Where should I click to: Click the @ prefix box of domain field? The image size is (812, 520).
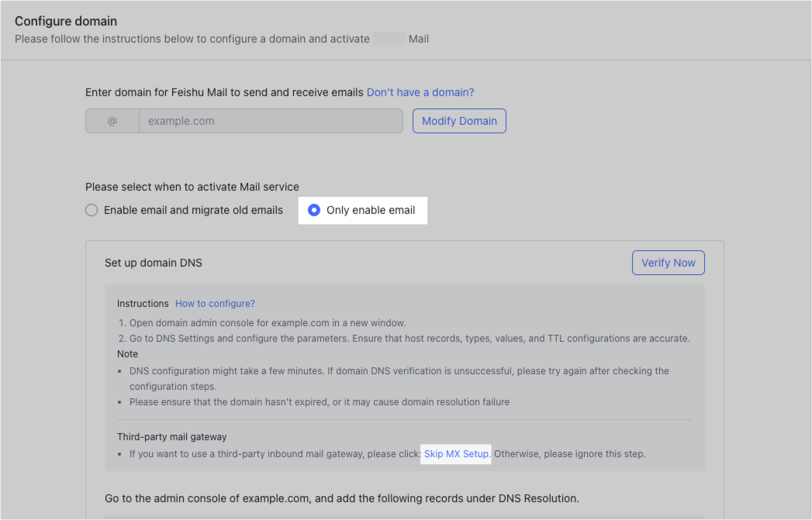112,121
